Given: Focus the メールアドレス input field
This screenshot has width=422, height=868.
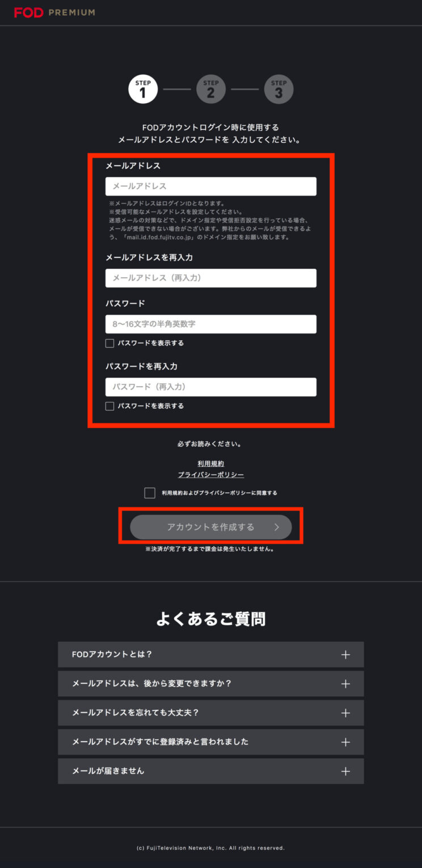Looking at the screenshot, I should (x=211, y=187).
